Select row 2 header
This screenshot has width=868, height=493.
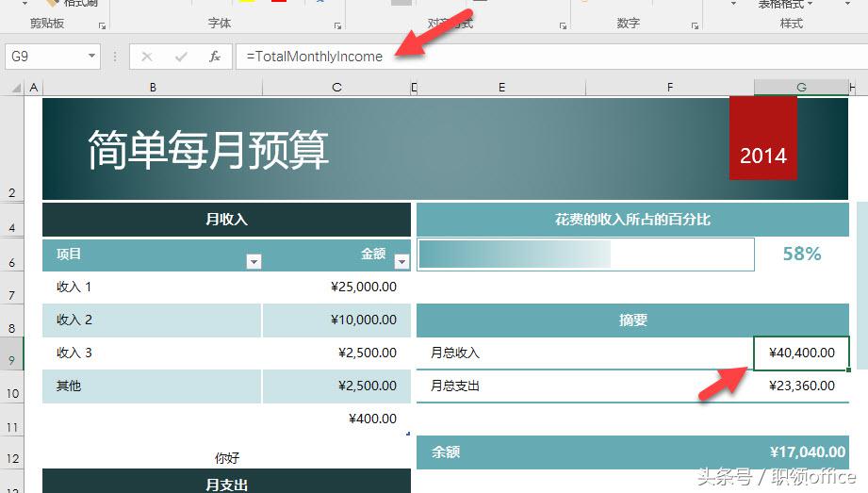click(x=11, y=148)
